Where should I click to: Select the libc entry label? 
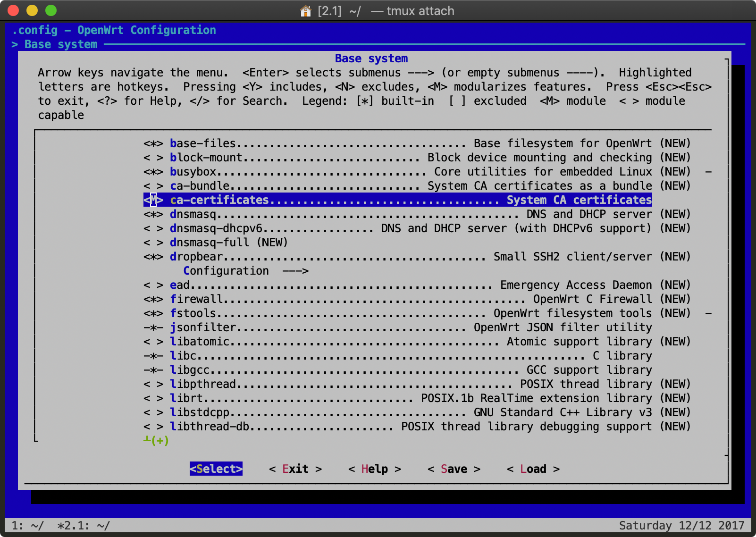[183, 356]
